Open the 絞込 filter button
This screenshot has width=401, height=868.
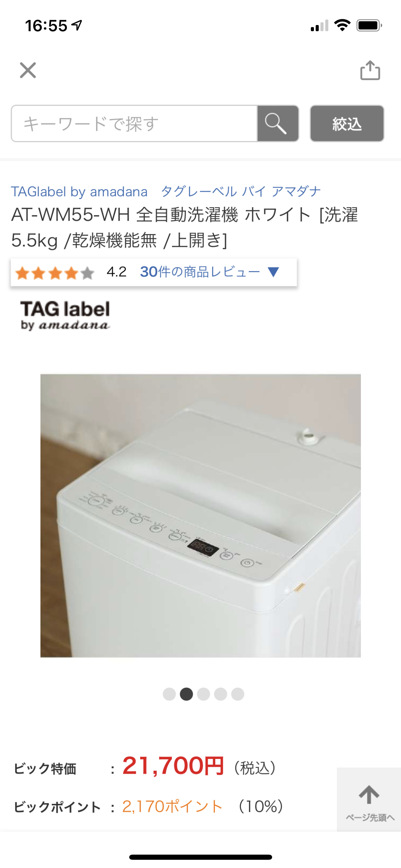(x=347, y=123)
